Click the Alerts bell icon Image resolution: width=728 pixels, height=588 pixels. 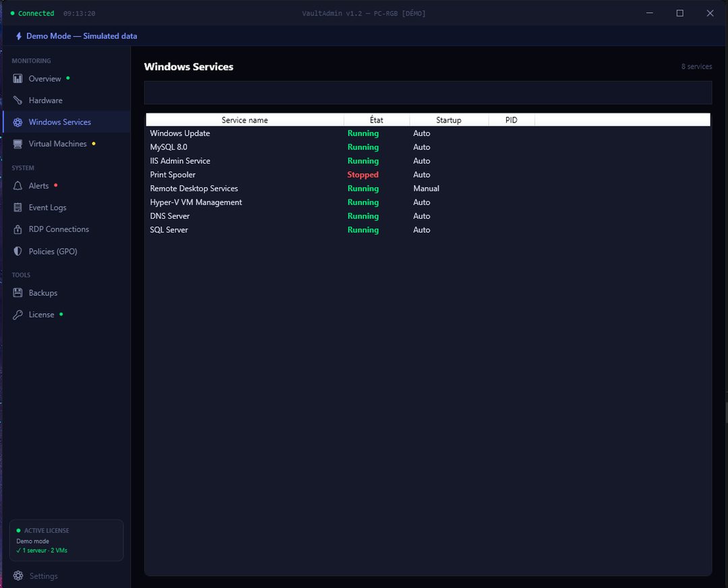click(x=18, y=186)
